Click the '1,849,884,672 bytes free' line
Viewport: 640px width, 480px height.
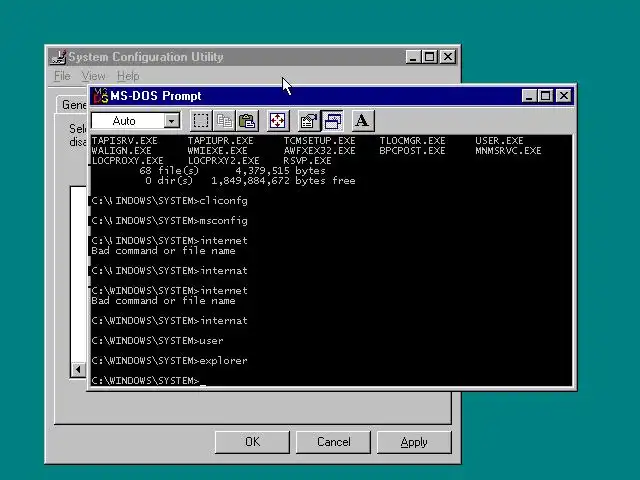[x=283, y=181]
